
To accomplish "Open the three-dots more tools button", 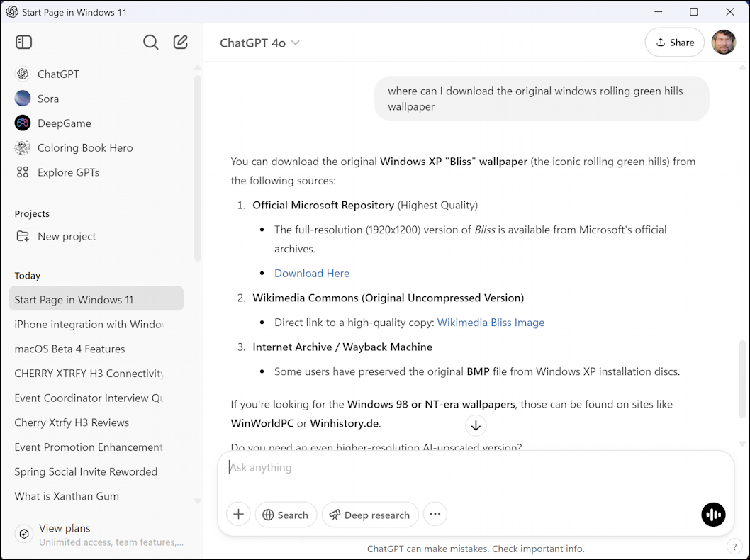I will point(435,514).
